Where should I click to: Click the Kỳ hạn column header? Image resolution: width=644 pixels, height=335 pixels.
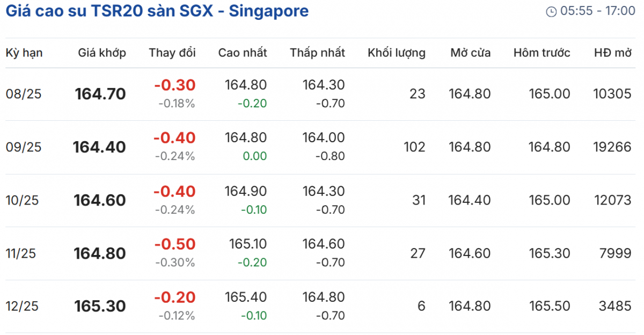click(24, 53)
